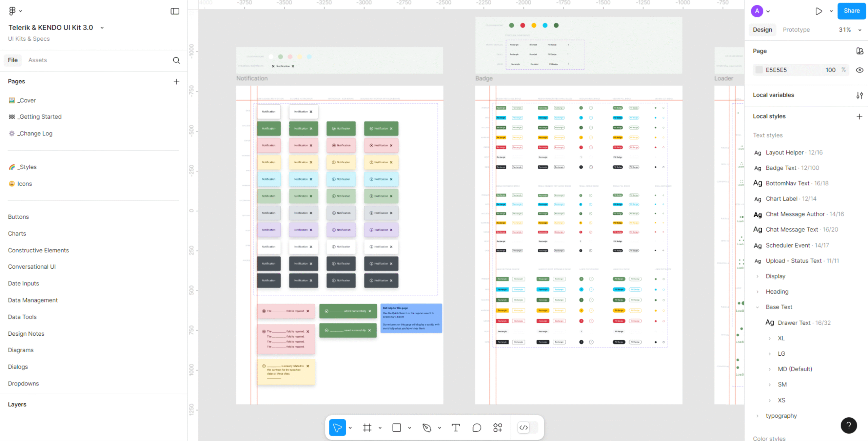Select the Text tool
Image resolution: width=868 pixels, height=441 pixels.
point(456,428)
